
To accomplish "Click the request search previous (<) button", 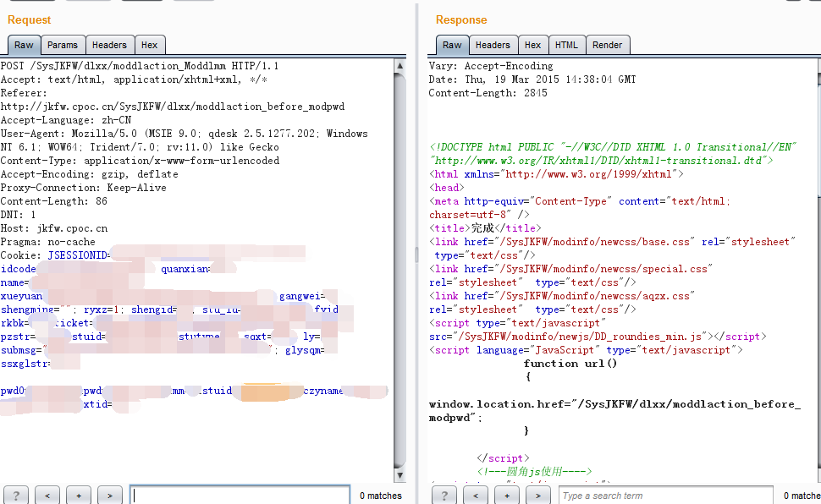I will (x=47, y=495).
